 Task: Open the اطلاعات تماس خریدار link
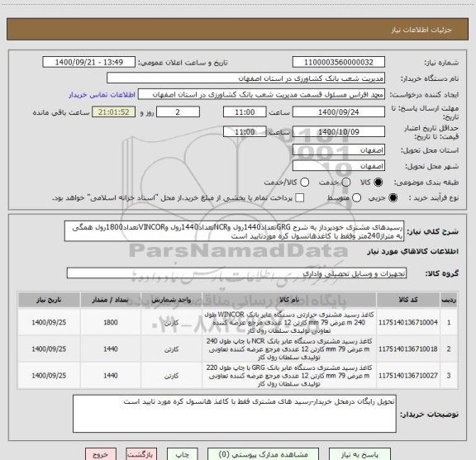coord(102,95)
